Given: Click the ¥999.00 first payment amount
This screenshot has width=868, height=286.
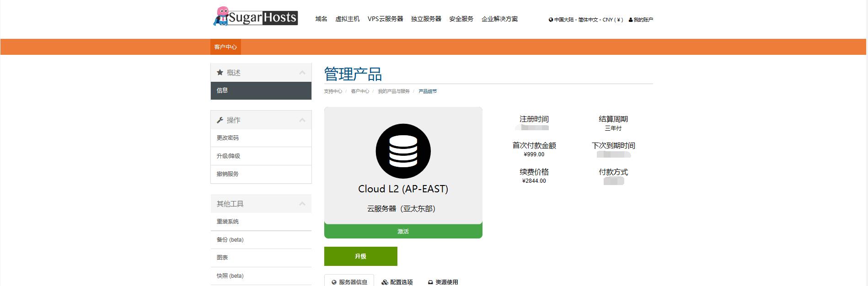Looking at the screenshot, I should (534, 154).
